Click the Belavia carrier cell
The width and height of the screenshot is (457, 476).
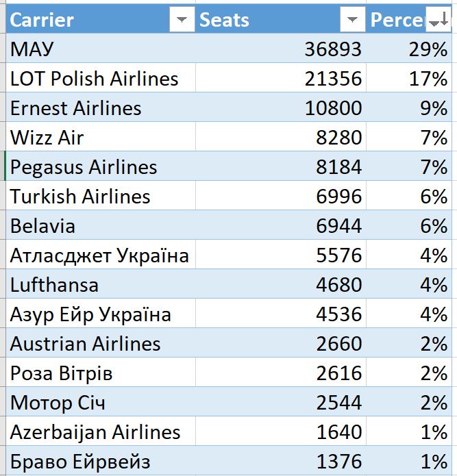[x=101, y=226]
